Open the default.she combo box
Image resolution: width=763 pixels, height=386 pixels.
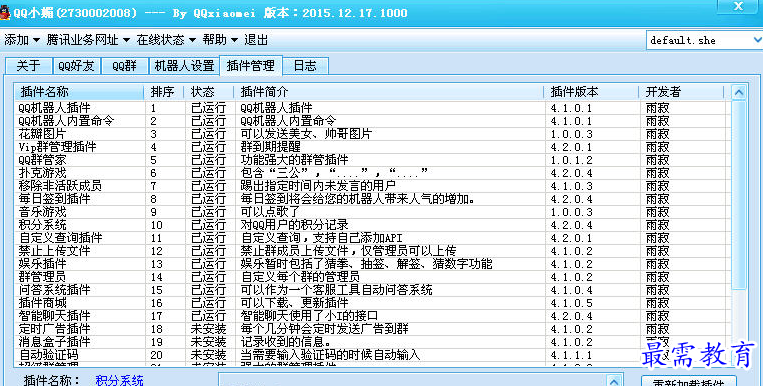pyautogui.click(x=704, y=40)
